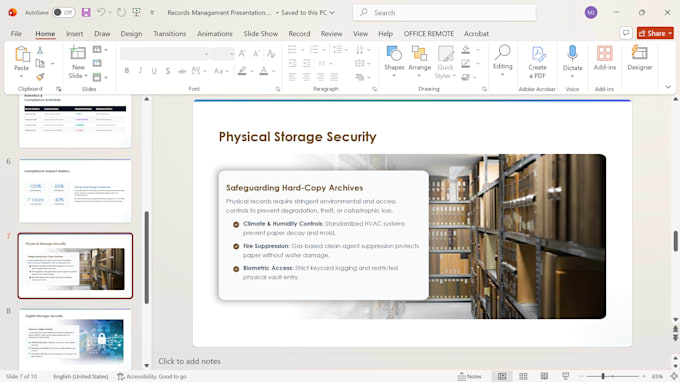Select the Format Painter brush
680x382 pixels.
(40, 77)
